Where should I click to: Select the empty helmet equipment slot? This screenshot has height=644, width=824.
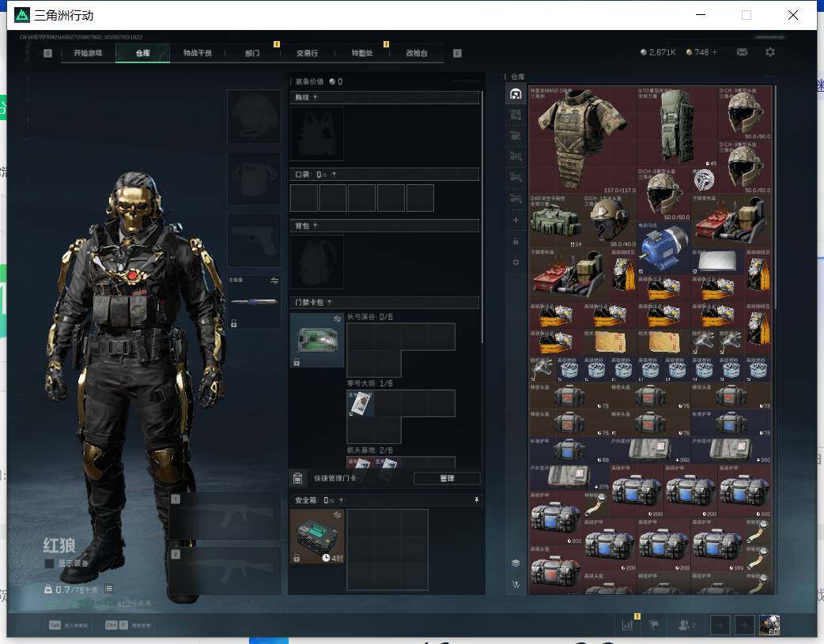coord(254,116)
